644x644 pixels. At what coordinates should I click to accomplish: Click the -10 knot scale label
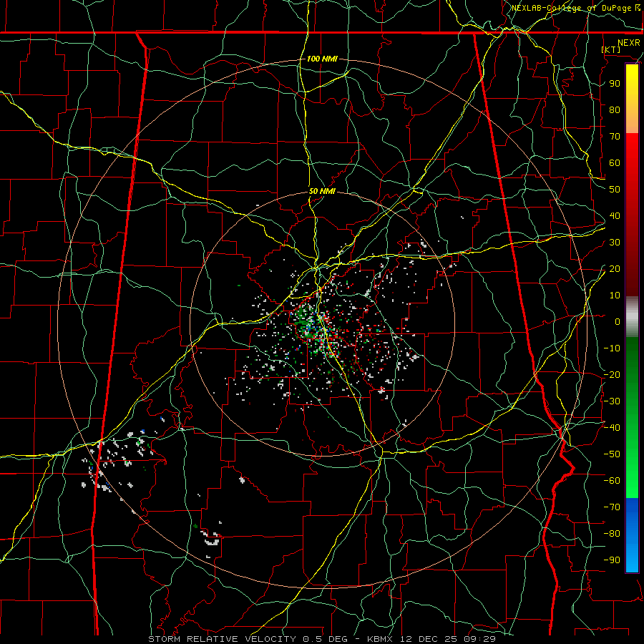[x=612, y=348]
